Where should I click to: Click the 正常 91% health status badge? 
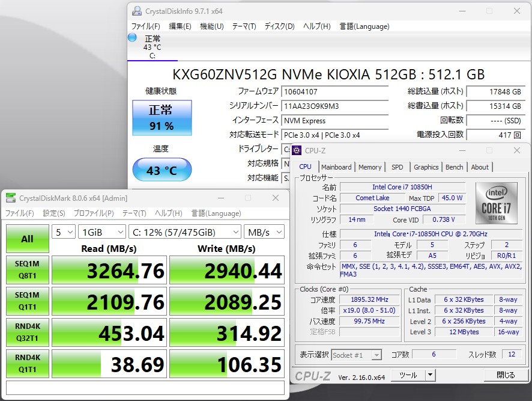tap(162, 118)
